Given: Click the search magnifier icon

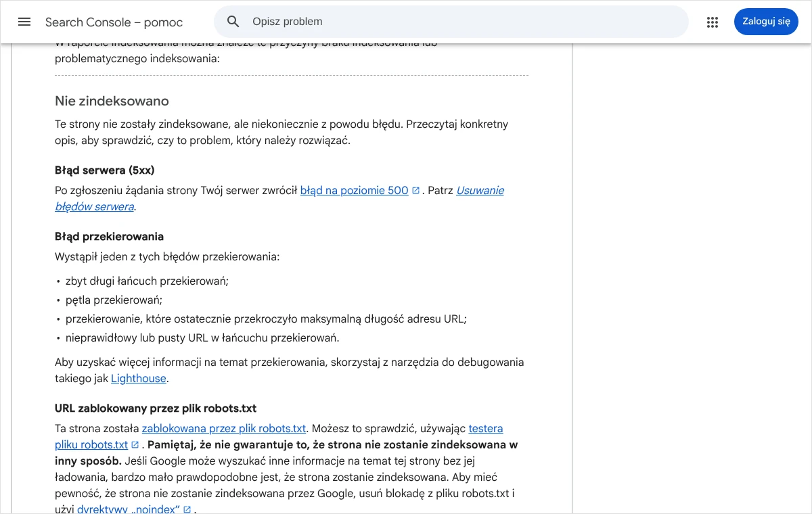Looking at the screenshot, I should pyautogui.click(x=233, y=22).
